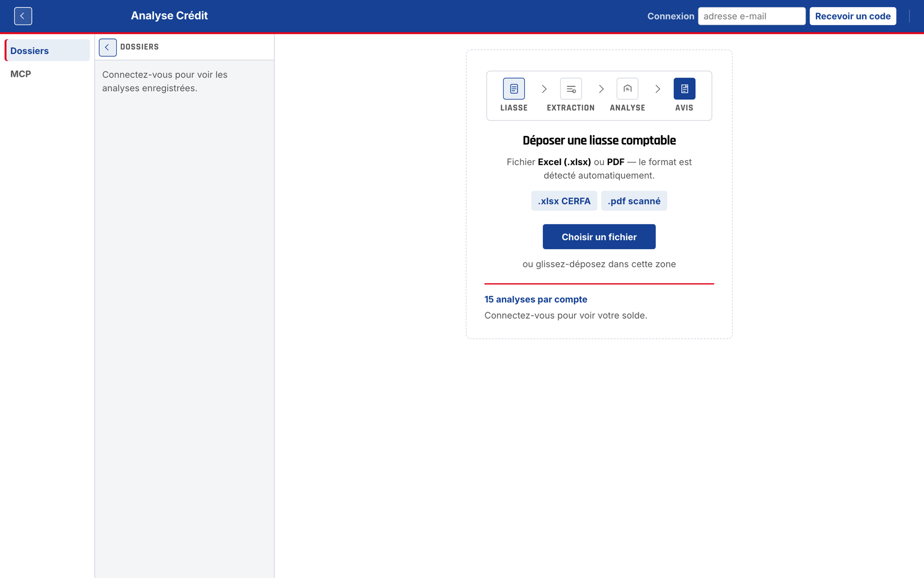Click the Recevoir un code button
This screenshot has width=924, height=578.
coord(852,16)
